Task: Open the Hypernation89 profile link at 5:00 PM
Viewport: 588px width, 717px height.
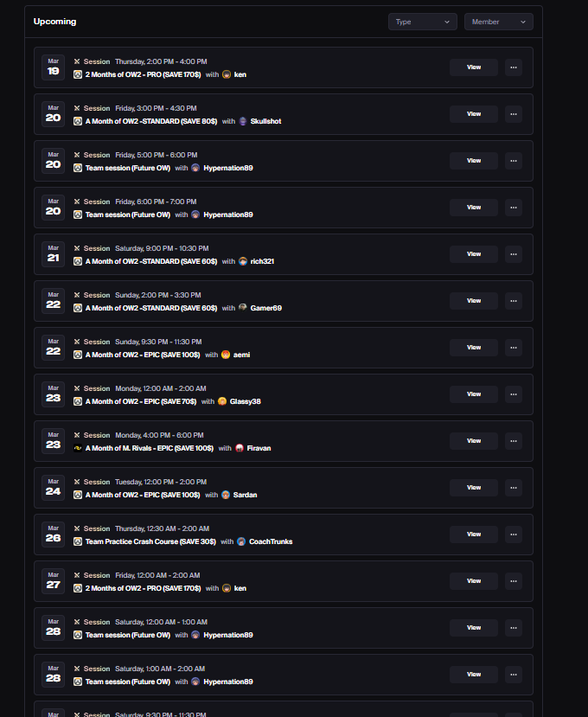Action: (228, 168)
